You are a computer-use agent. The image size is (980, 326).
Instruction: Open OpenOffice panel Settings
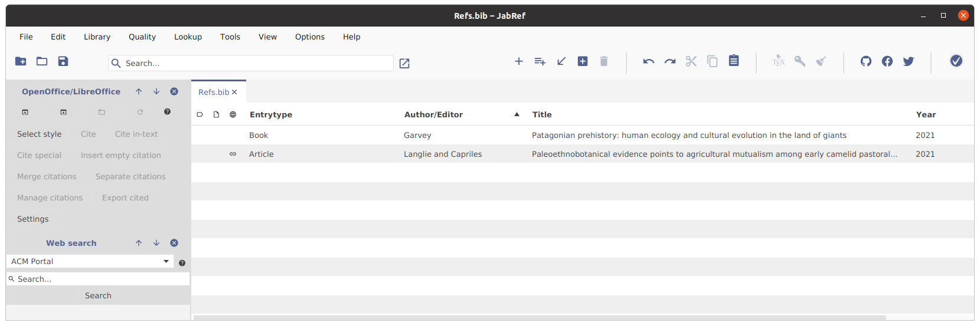(32, 219)
